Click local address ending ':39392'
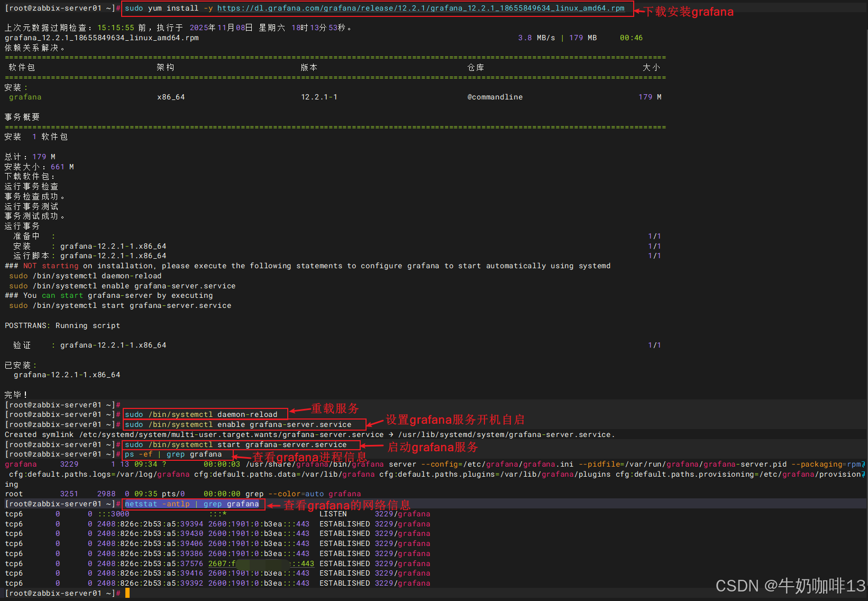This screenshot has height=601, width=868. click(x=150, y=583)
